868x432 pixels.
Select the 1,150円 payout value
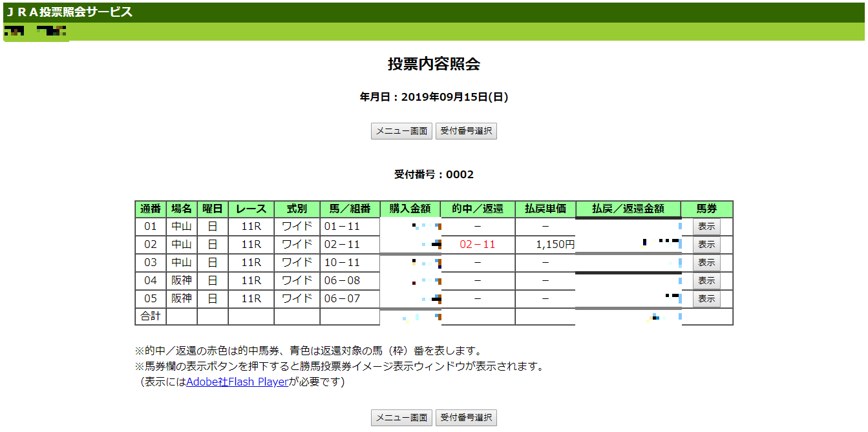pyautogui.click(x=555, y=245)
